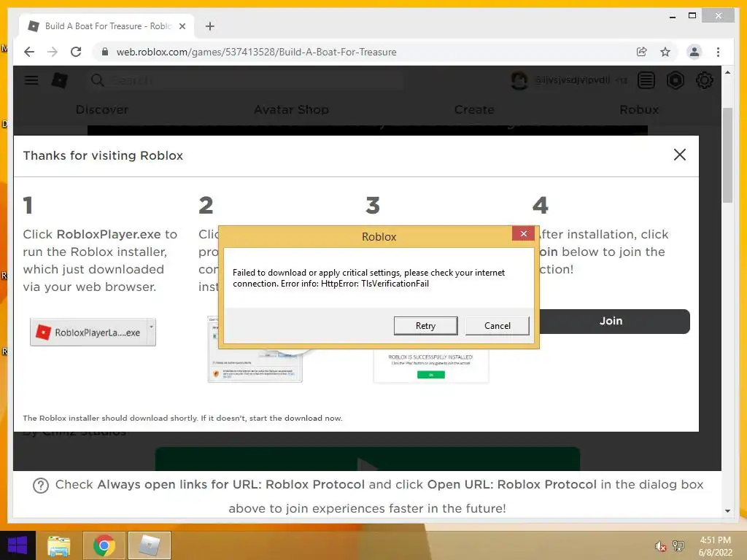The height and width of the screenshot is (560, 747).
Task: Open Chrome three-dot menu
Action: coord(718,52)
